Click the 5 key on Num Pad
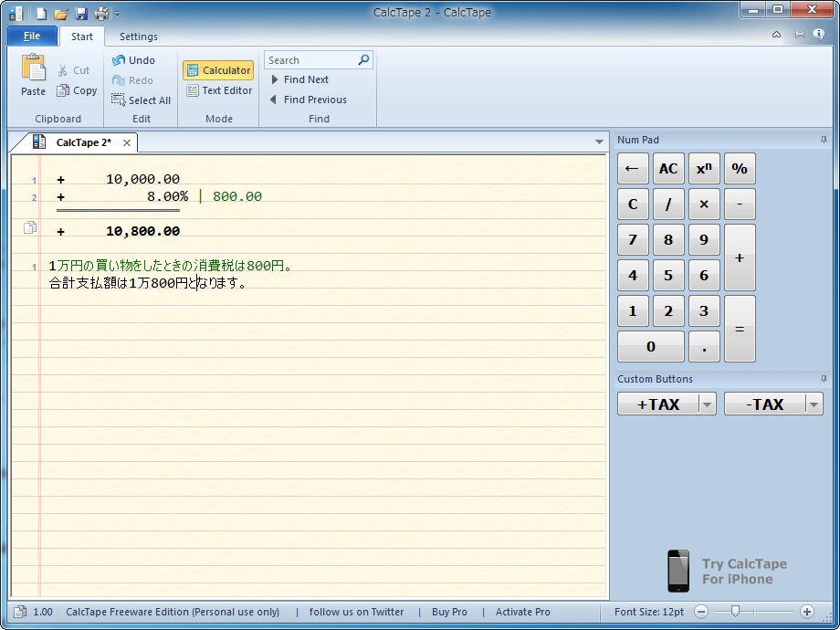This screenshot has height=630, width=840. pos(668,276)
